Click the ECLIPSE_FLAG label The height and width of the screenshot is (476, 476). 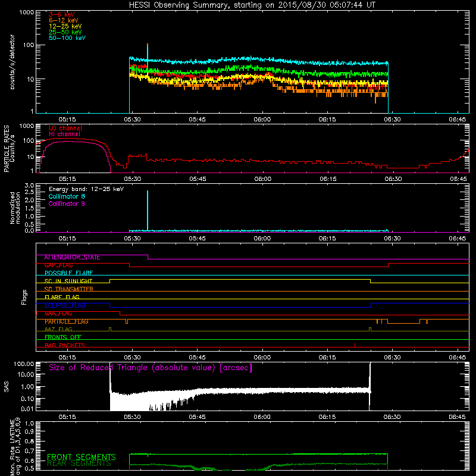[65, 305]
